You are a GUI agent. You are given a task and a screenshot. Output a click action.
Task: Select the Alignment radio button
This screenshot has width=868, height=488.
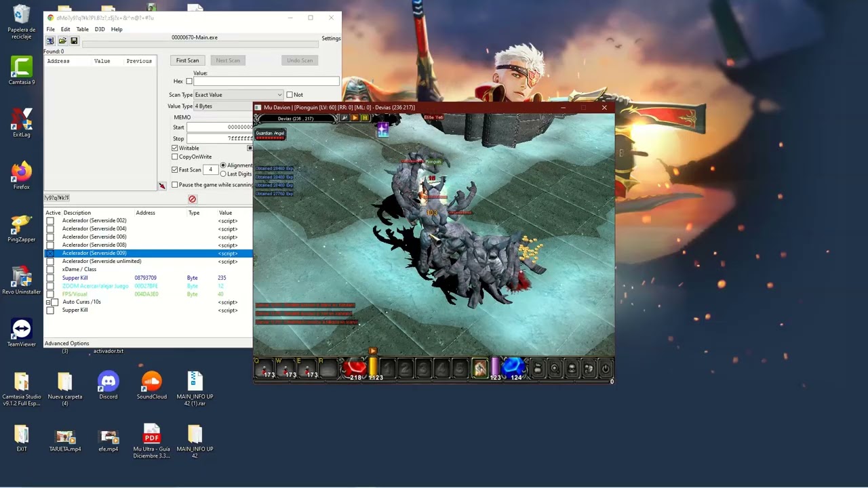[223, 165]
